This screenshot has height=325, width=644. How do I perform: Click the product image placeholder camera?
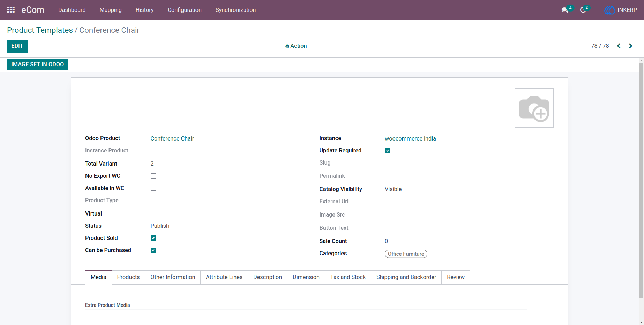point(534,108)
